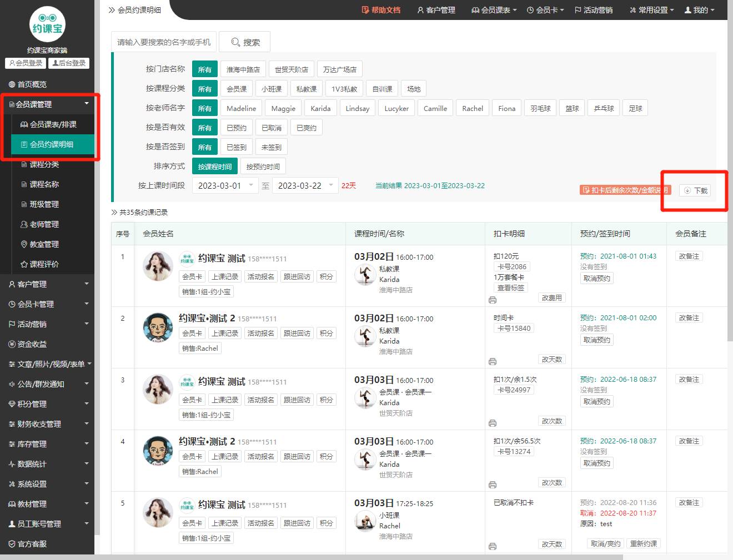The width and height of the screenshot is (733, 560).
Task: Open 教室管理 sidebar item
Action: (x=53, y=244)
